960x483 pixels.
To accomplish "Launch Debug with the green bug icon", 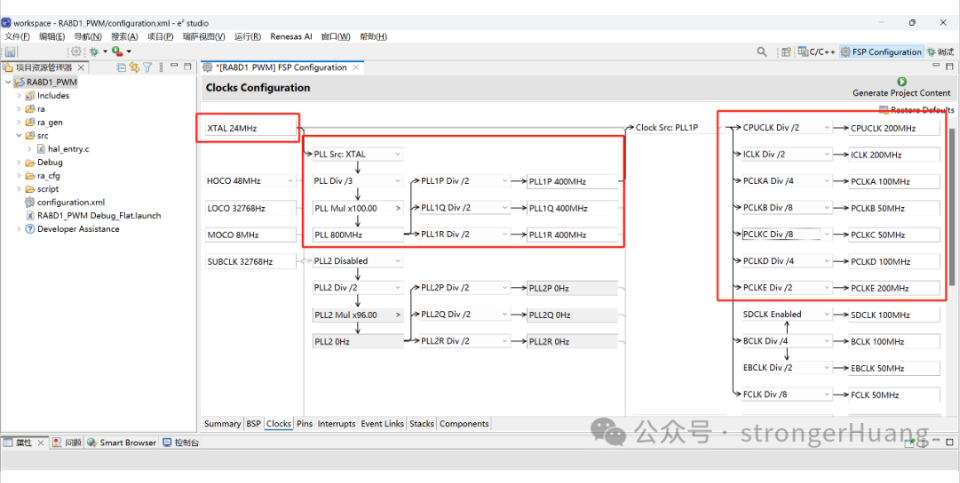I will coord(95,52).
